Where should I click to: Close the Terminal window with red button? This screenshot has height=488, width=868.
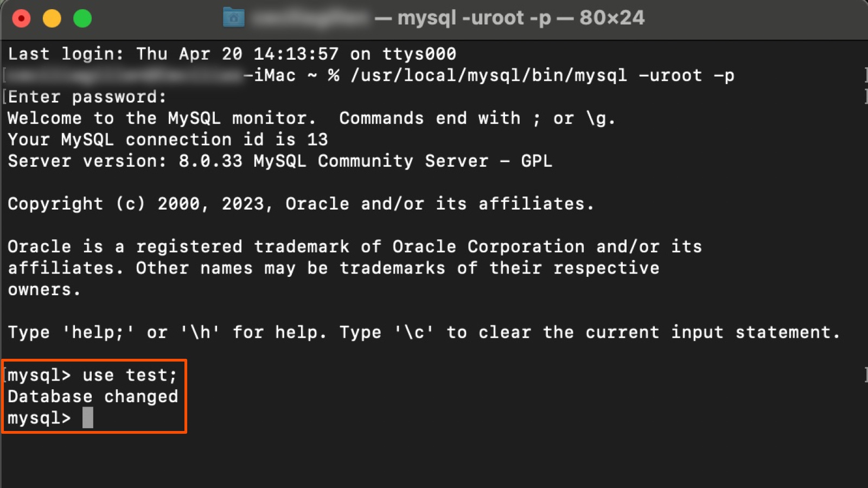click(21, 18)
